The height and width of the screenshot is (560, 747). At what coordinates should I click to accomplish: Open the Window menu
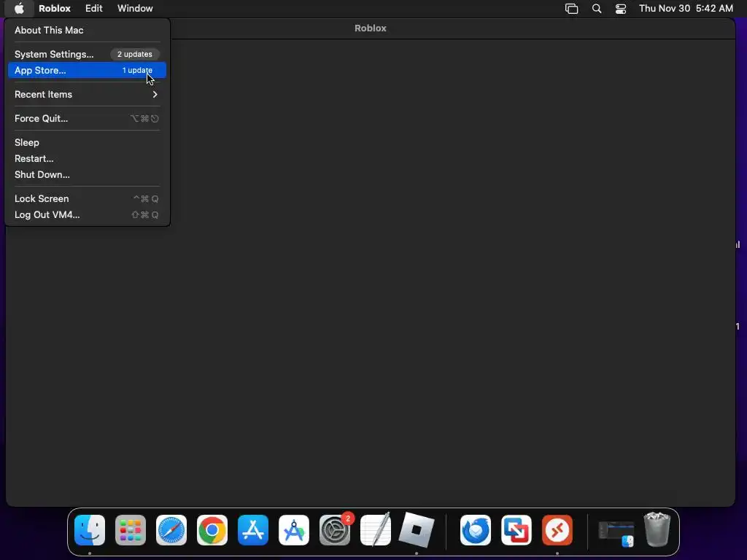coord(135,8)
